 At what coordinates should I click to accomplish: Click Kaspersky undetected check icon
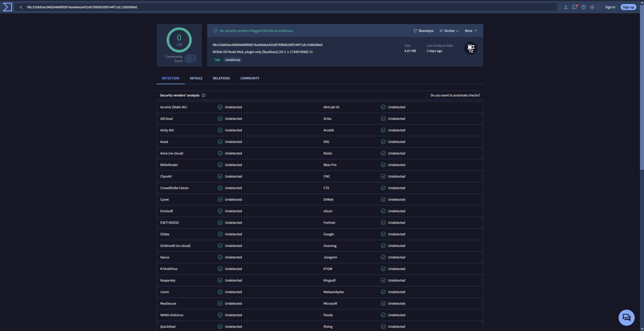tap(220, 280)
